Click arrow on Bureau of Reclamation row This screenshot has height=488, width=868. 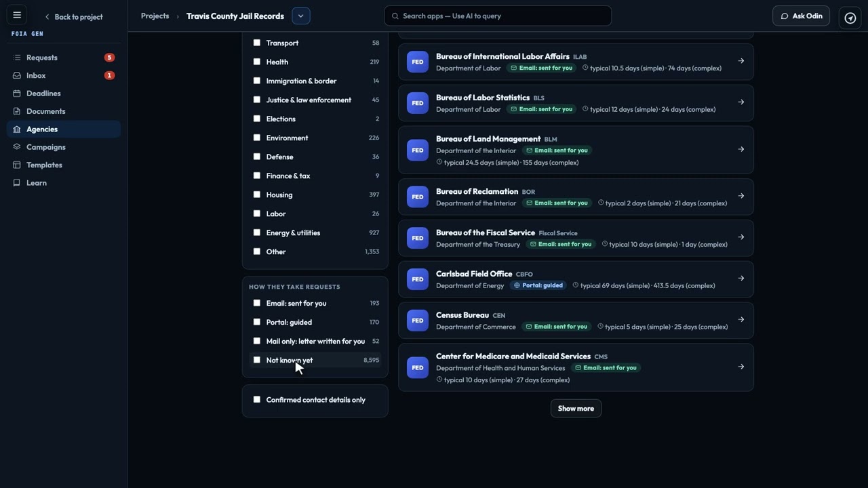pyautogui.click(x=741, y=196)
